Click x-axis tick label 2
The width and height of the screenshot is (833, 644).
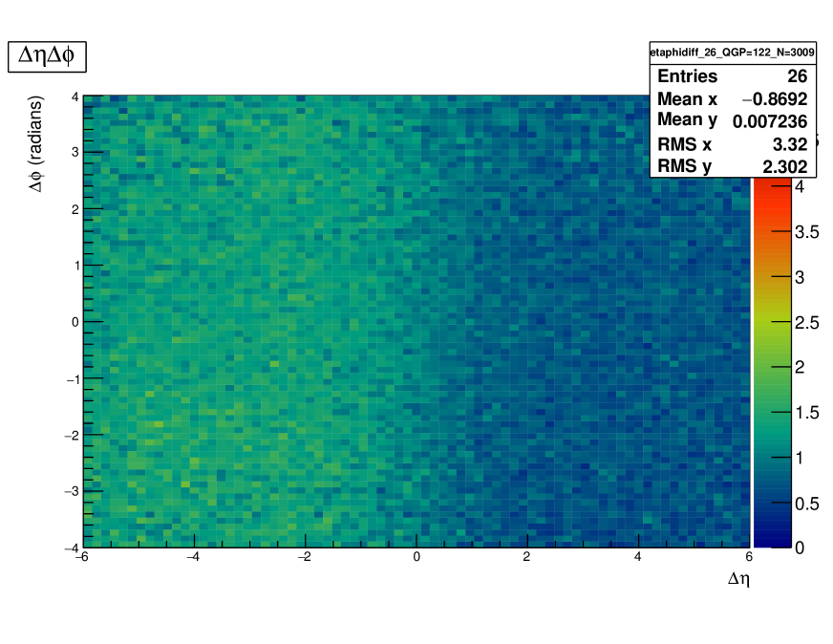click(x=526, y=557)
